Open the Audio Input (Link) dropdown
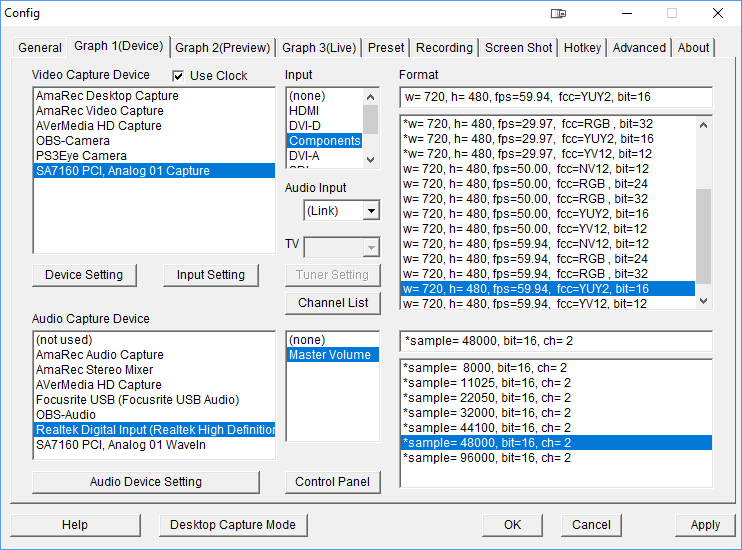The image size is (742, 550). click(x=371, y=211)
